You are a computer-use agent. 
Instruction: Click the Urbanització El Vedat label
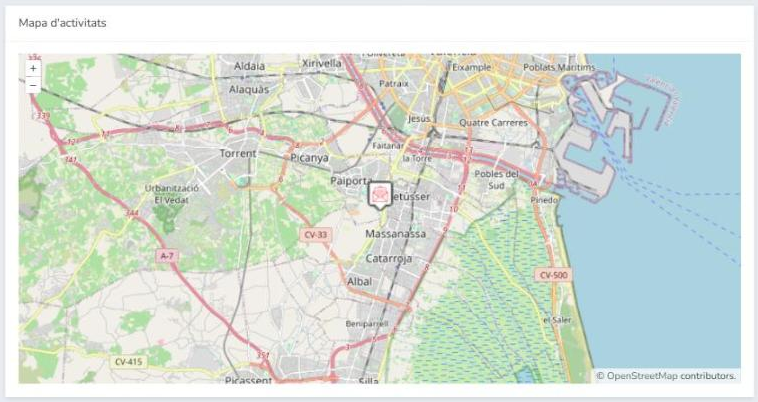click(x=171, y=194)
